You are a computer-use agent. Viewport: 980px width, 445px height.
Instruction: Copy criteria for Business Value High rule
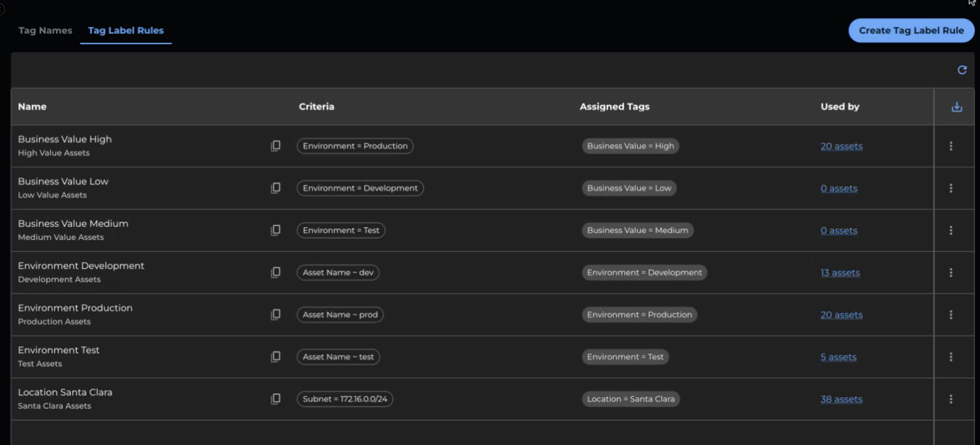point(275,146)
